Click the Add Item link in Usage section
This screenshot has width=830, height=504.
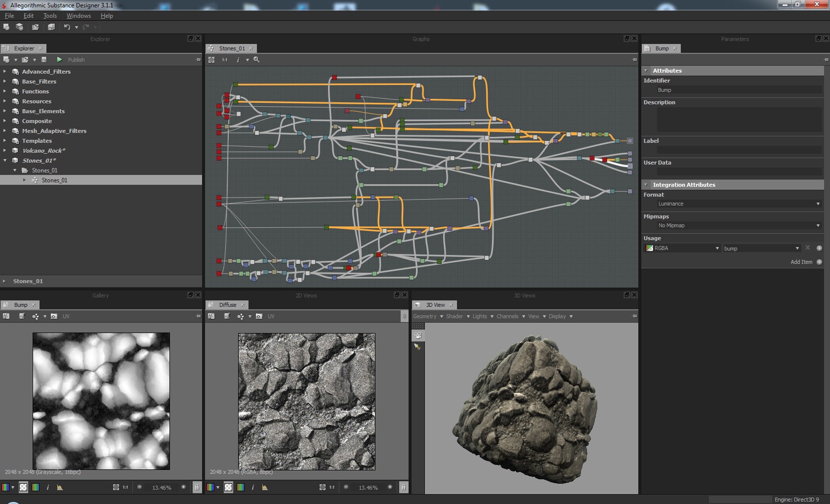click(802, 262)
